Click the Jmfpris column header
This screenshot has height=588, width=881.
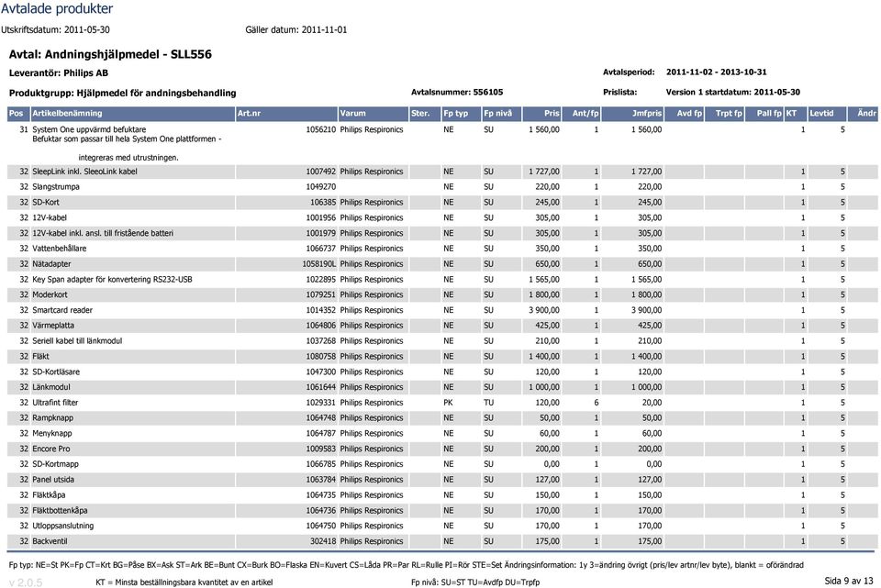(x=632, y=114)
